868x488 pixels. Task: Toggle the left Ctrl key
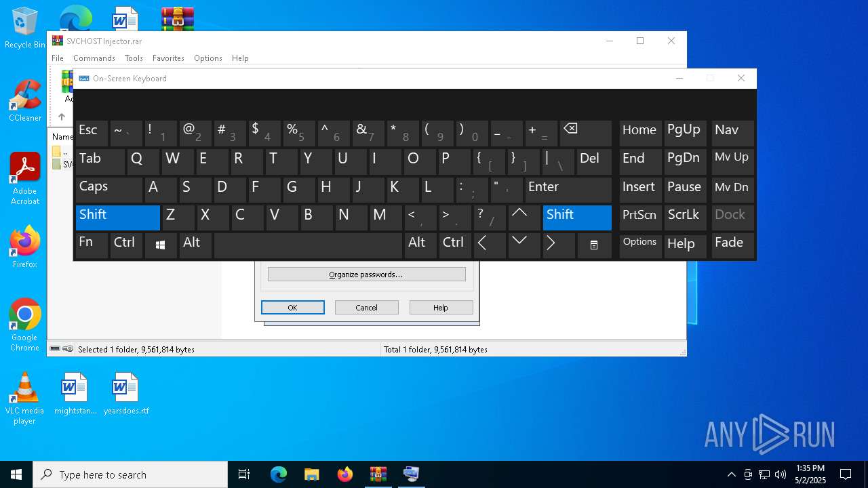tap(126, 245)
